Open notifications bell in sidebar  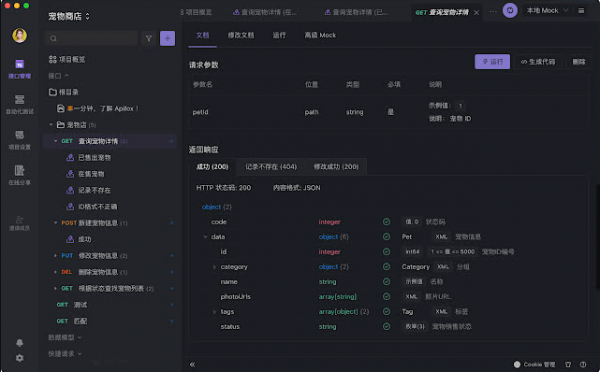tap(20, 343)
